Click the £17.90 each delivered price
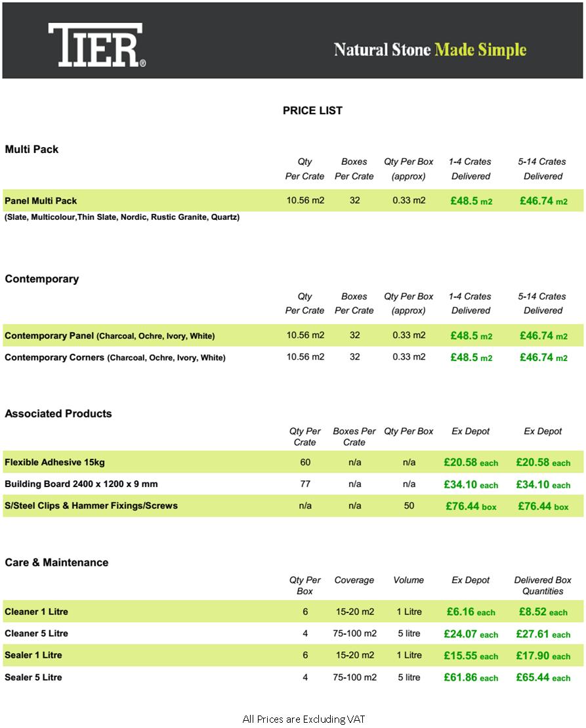This screenshot has height=728, width=586. click(x=543, y=656)
